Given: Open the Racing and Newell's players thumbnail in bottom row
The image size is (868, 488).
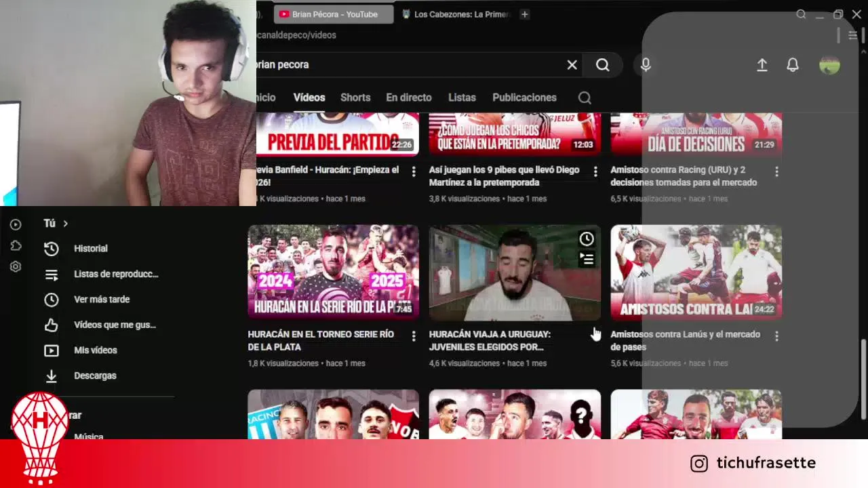Looking at the screenshot, I should (333, 414).
